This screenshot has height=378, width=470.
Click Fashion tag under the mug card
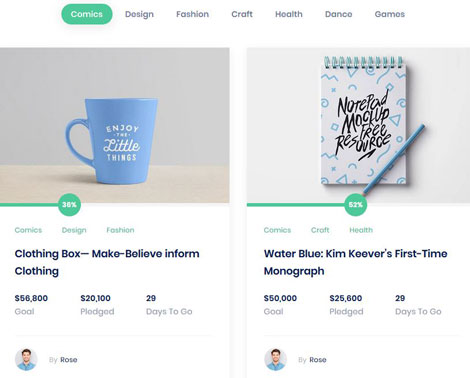coord(120,230)
